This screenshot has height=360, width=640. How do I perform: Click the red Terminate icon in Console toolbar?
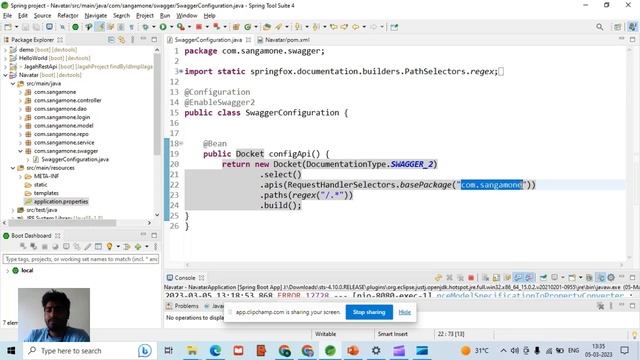(471, 278)
